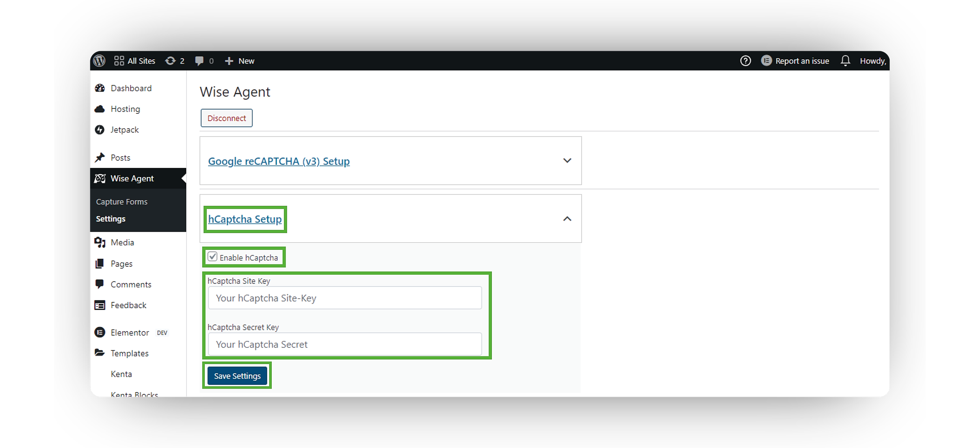Image resolution: width=980 pixels, height=448 pixels.
Task: Select Wise Agent in the sidebar
Action: 132,178
